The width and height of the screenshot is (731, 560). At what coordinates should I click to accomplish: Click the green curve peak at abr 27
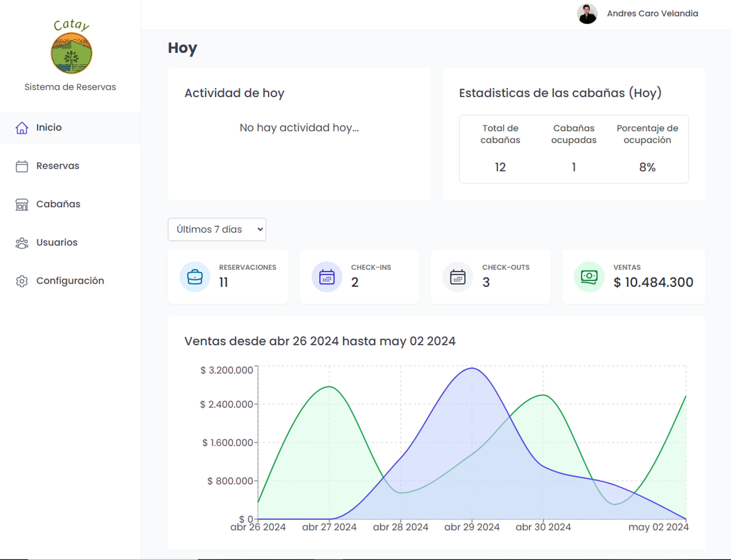329,387
